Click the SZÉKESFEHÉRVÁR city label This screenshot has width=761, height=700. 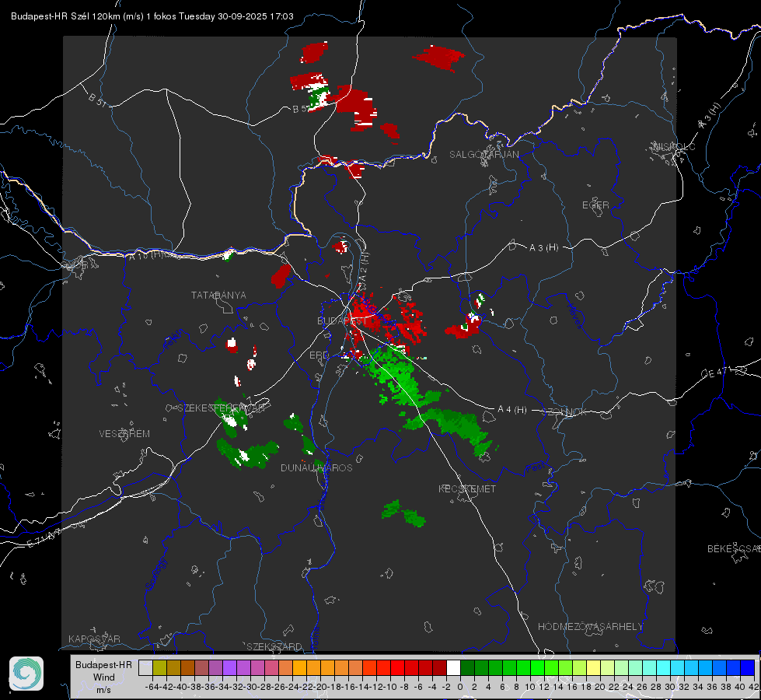click(222, 408)
